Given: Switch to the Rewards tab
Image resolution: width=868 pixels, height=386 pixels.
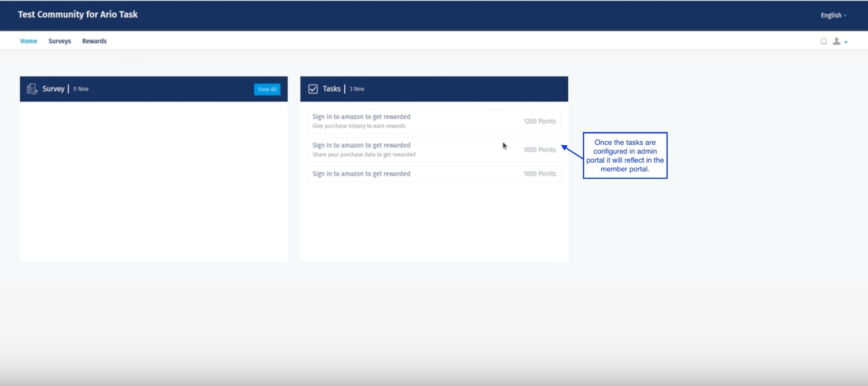Looking at the screenshot, I should click(x=94, y=41).
